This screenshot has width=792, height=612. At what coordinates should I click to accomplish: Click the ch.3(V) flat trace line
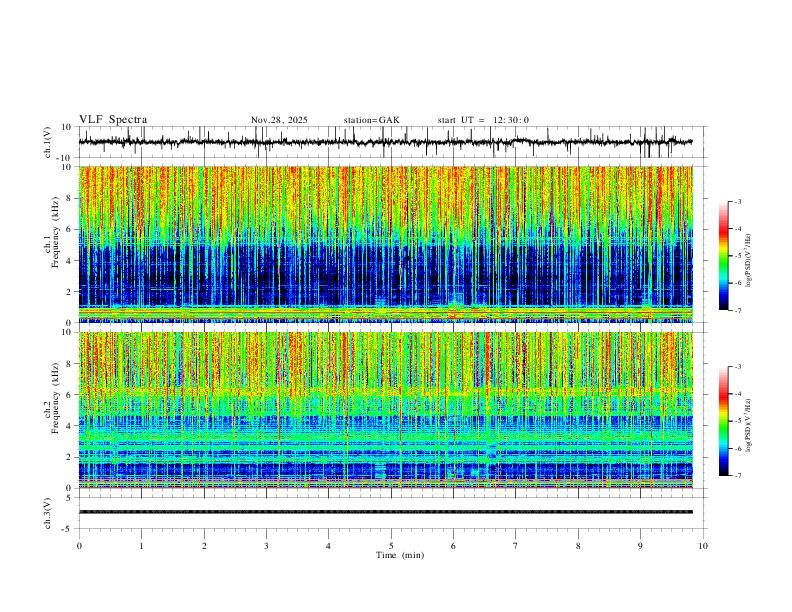coord(386,512)
